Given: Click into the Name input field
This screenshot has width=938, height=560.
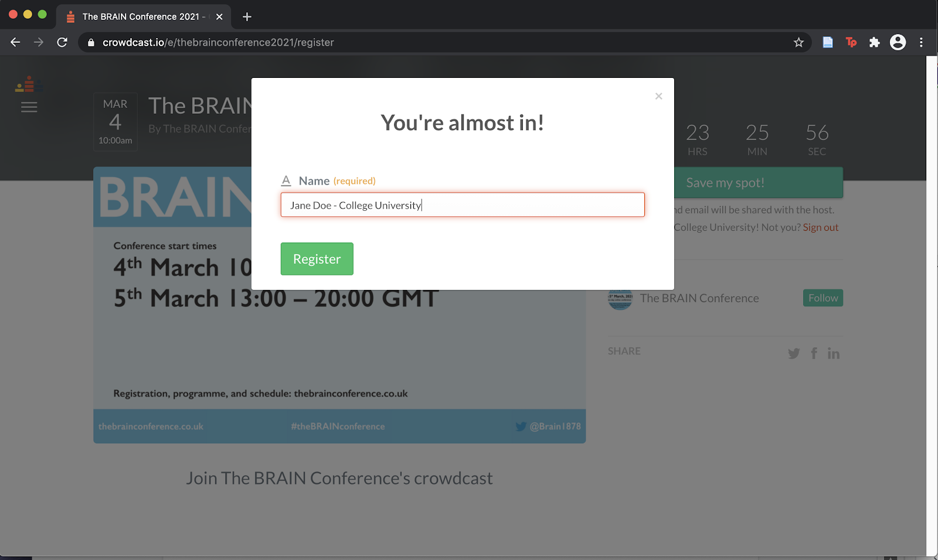Looking at the screenshot, I should pyautogui.click(x=463, y=205).
